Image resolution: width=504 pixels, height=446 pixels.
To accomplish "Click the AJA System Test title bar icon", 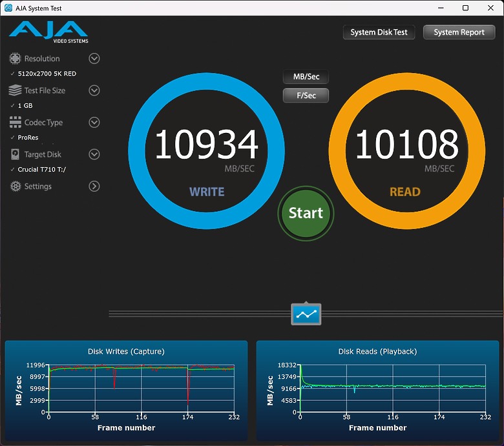I will 8,8.
